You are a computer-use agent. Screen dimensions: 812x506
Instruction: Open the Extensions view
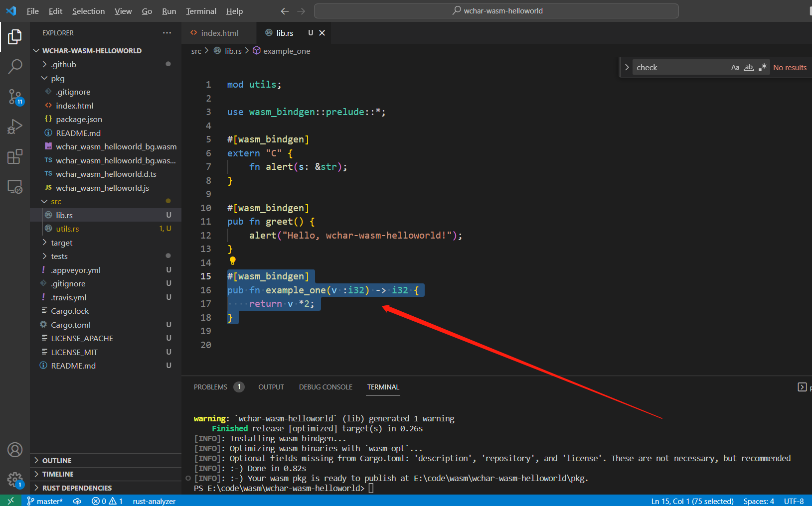pyautogui.click(x=15, y=156)
